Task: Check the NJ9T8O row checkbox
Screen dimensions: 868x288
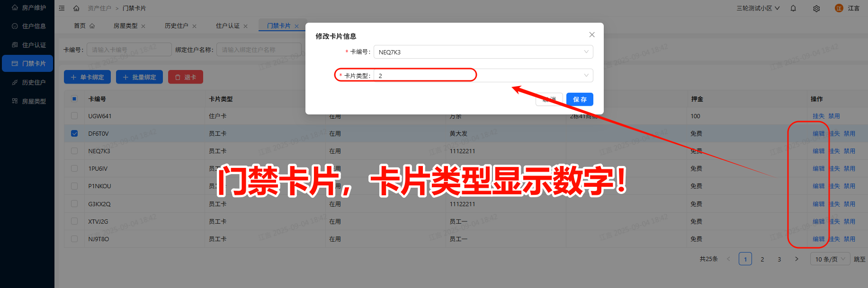Action: coord(74,239)
